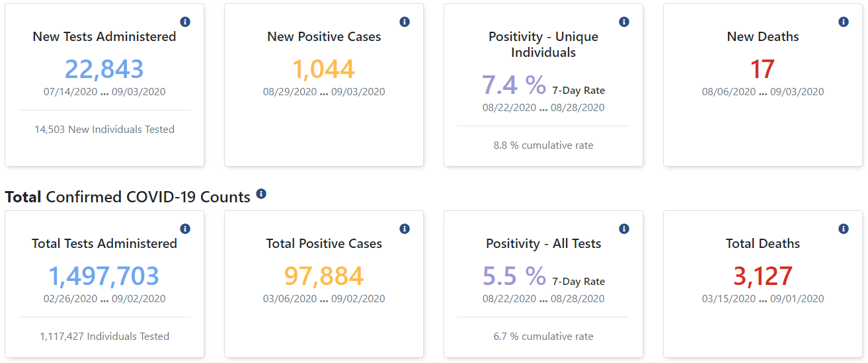
Task: Open info icon beside Total Confirmed COVID-19 Counts heading
Action: (x=261, y=194)
